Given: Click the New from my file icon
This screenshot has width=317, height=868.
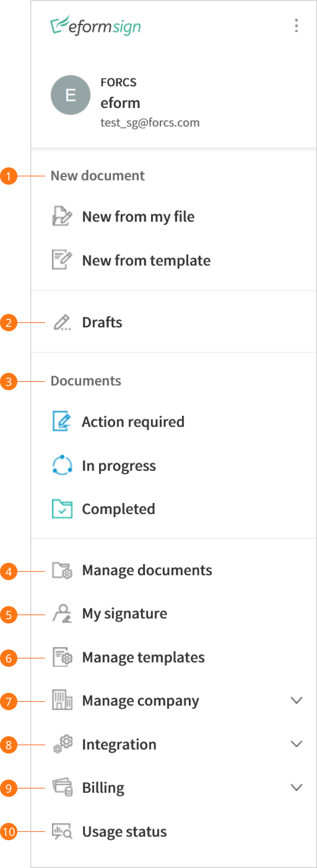Looking at the screenshot, I should coord(62,216).
